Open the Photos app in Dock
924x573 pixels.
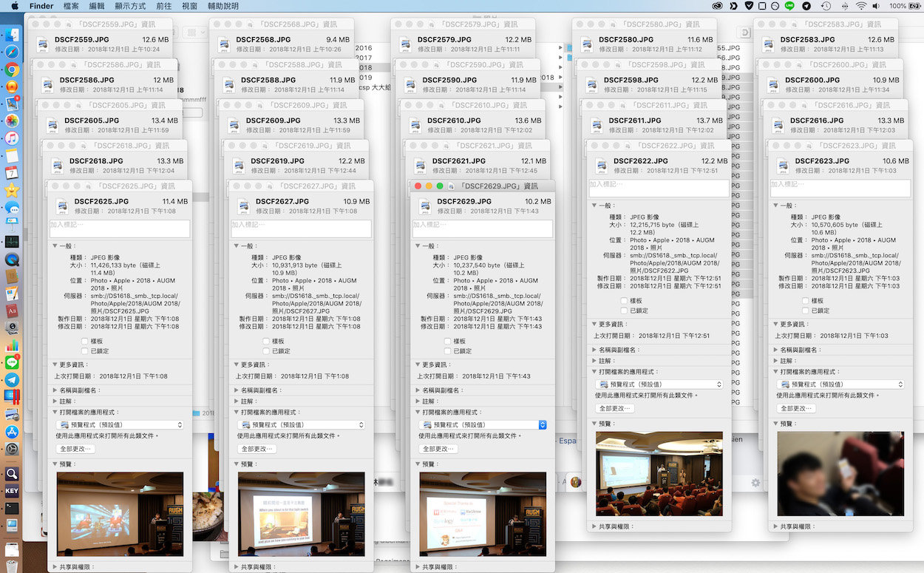tap(12, 121)
